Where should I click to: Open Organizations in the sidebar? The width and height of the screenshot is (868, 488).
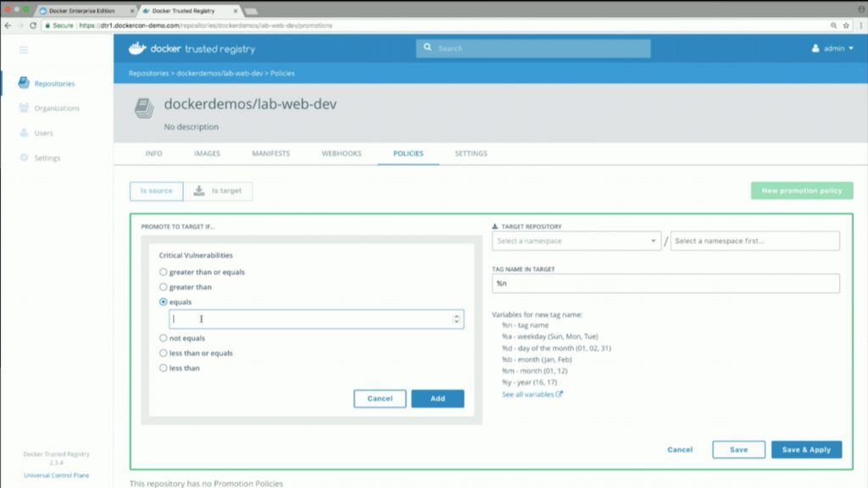tap(57, 108)
